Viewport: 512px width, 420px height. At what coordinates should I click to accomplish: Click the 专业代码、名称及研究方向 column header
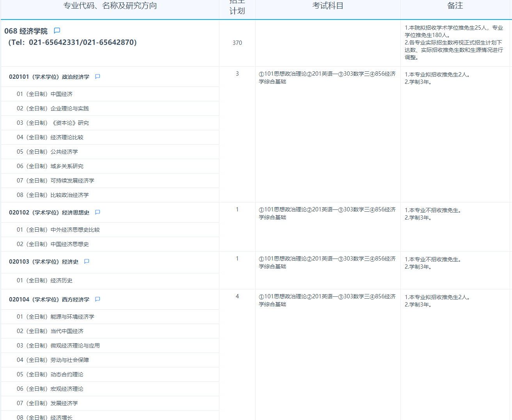pyautogui.click(x=110, y=6)
